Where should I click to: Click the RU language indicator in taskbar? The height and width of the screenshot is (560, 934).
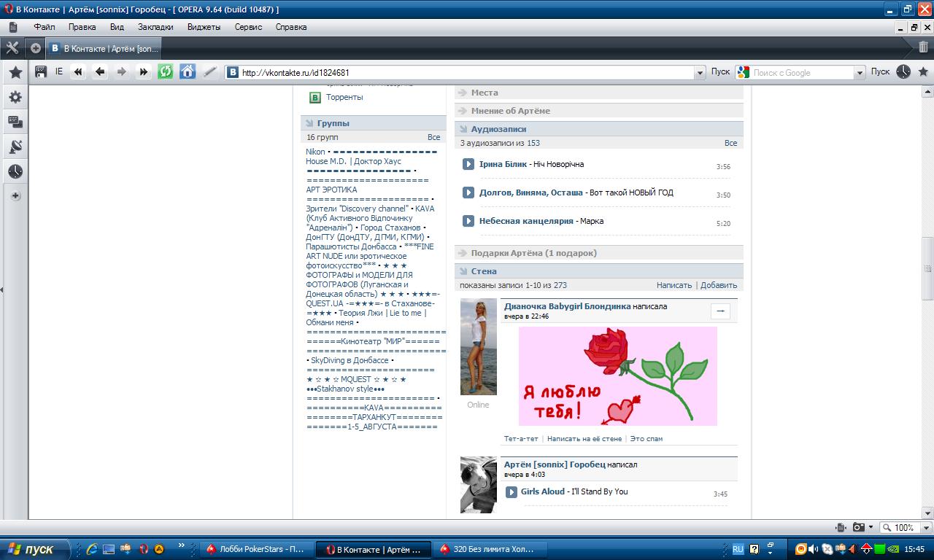point(738,549)
